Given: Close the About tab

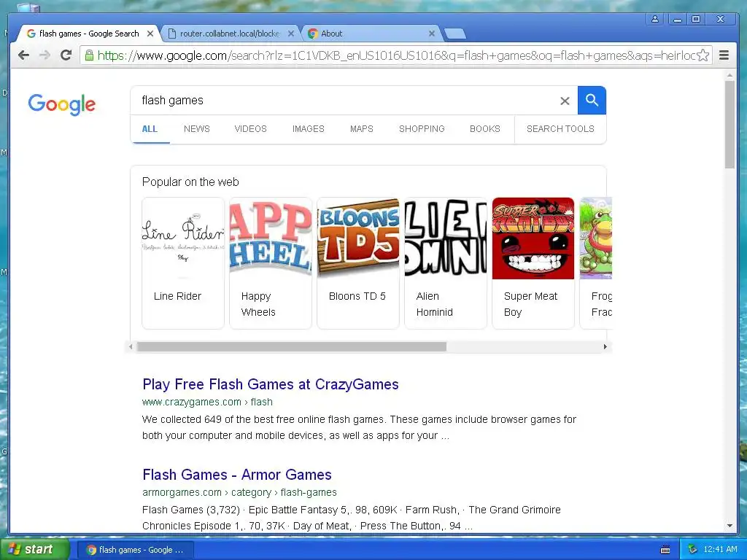Looking at the screenshot, I should click(432, 34).
